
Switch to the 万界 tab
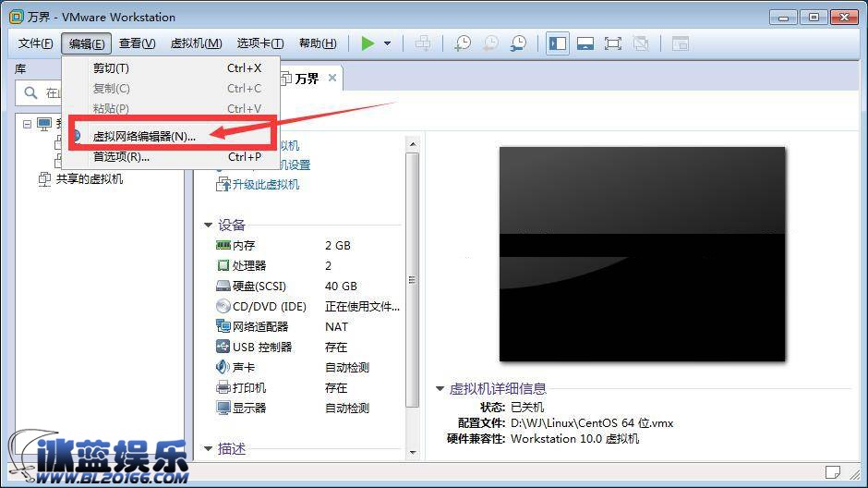[307, 79]
